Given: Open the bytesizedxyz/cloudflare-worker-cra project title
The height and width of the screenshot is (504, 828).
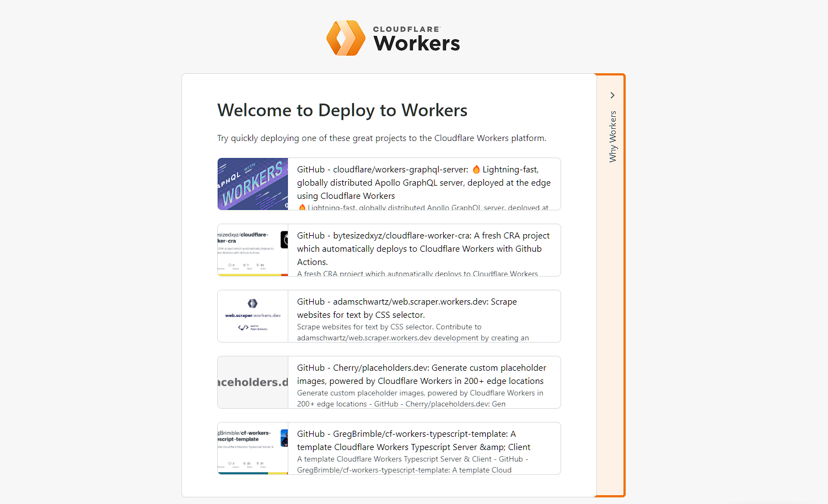Looking at the screenshot, I should [x=423, y=248].
